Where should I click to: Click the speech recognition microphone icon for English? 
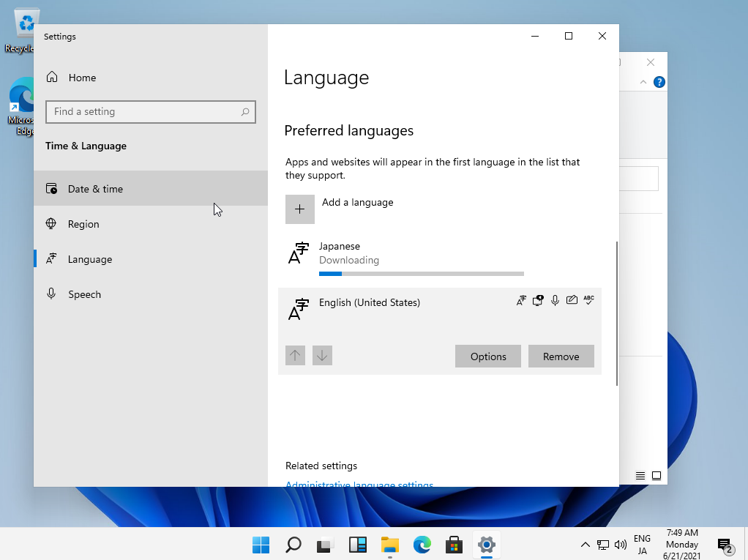pos(556,300)
